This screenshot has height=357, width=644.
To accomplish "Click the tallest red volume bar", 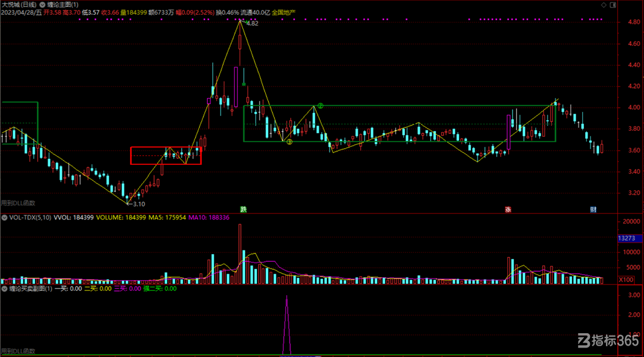I will pyautogui.click(x=240, y=254).
